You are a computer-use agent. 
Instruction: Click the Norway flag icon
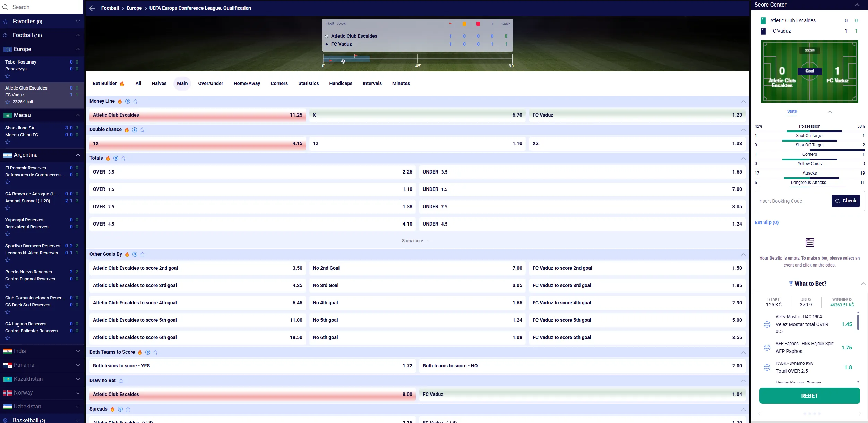(8, 393)
